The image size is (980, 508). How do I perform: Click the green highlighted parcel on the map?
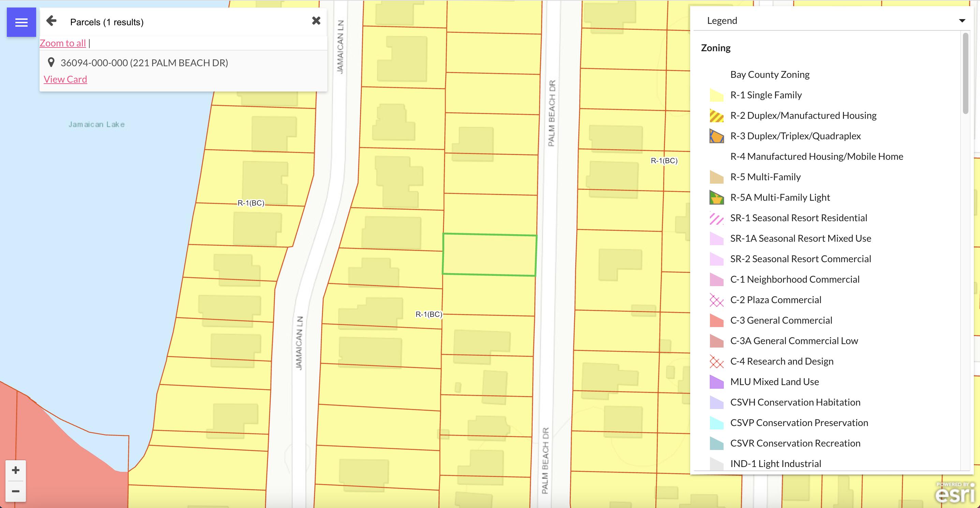click(x=489, y=255)
